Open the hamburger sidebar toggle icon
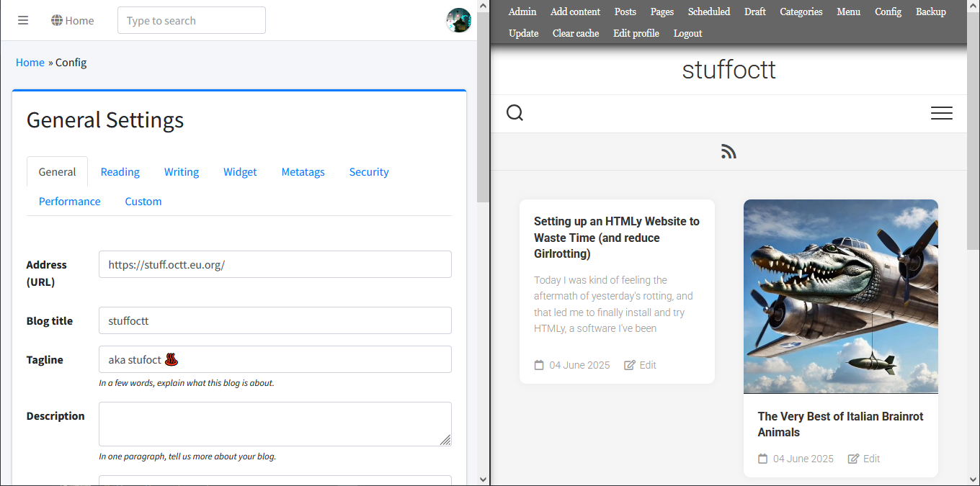980x486 pixels. (x=23, y=20)
